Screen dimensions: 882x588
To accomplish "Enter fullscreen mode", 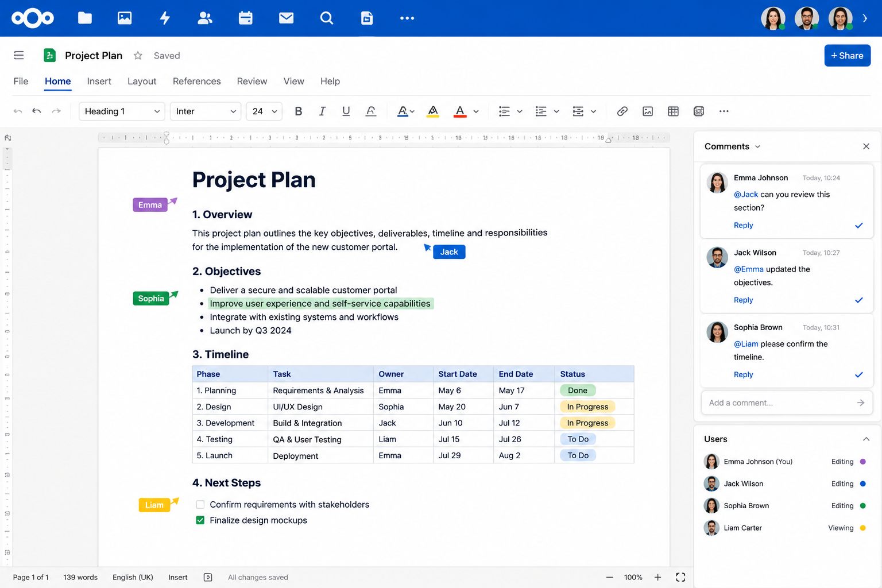I will click(680, 577).
